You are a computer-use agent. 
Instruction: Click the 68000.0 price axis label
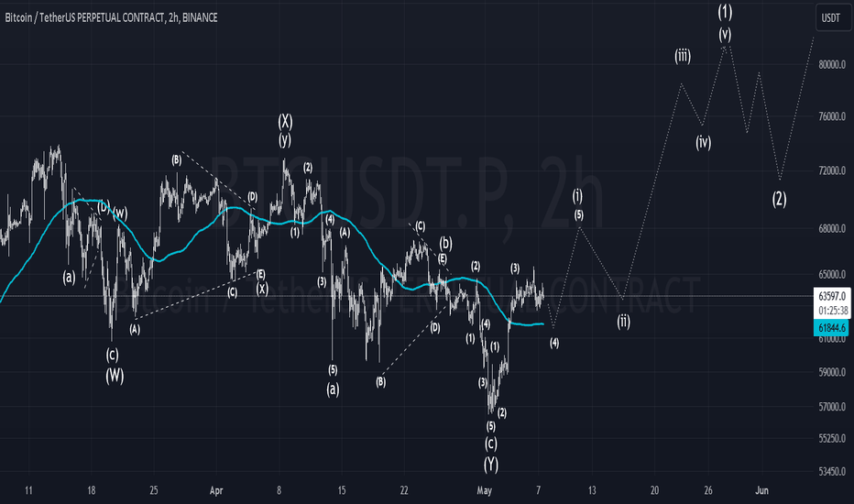pyautogui.click(x=832, y=228)
